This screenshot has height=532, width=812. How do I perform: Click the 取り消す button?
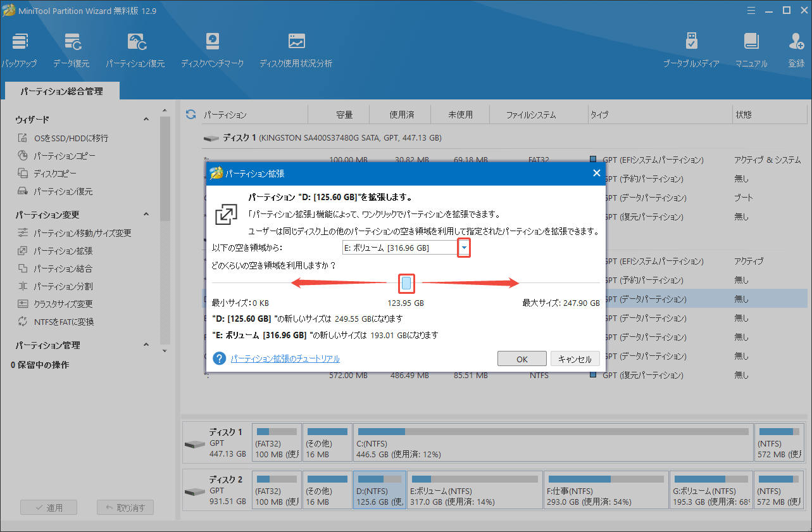(125, 507)
